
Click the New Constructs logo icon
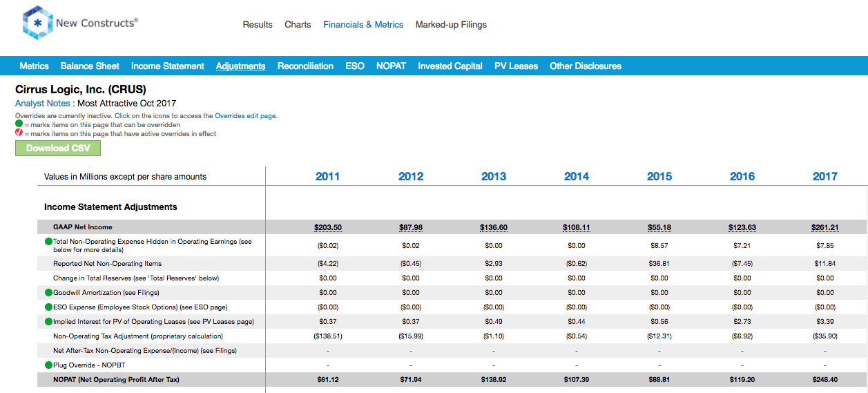click(x=37, y=23)
